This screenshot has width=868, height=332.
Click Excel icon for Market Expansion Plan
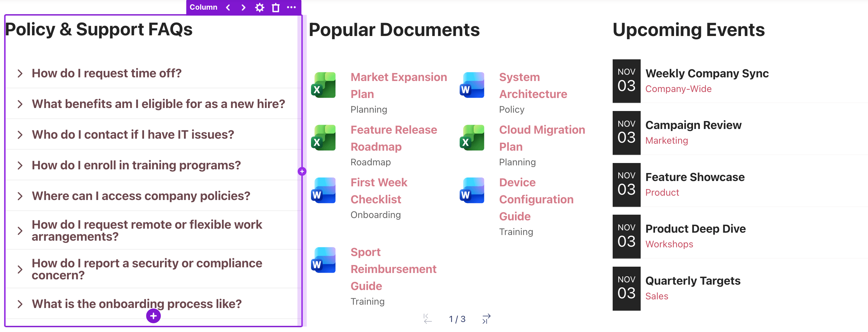pyautogui.click(x=323, y=85)
